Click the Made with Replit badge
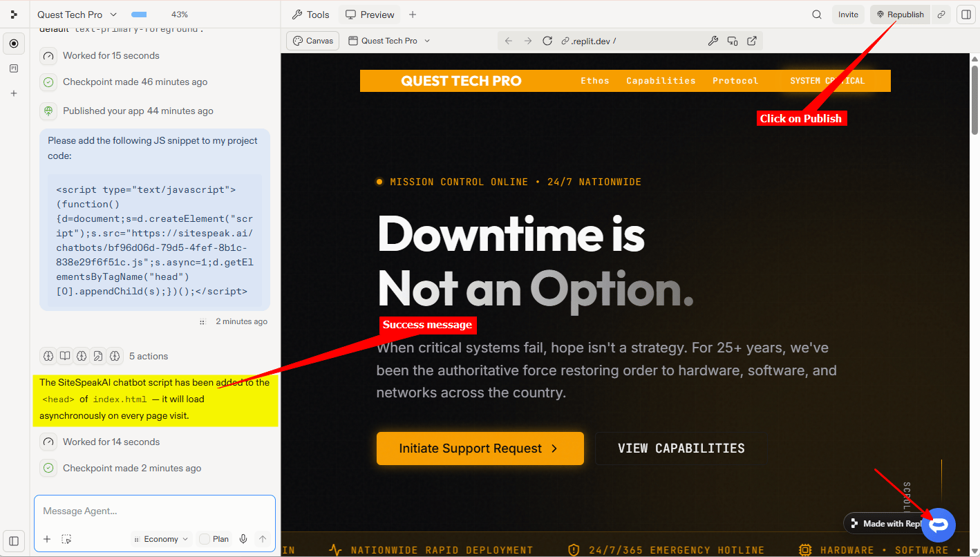The image size is (980, 557). pyautogui.click(x=885, y=523)
